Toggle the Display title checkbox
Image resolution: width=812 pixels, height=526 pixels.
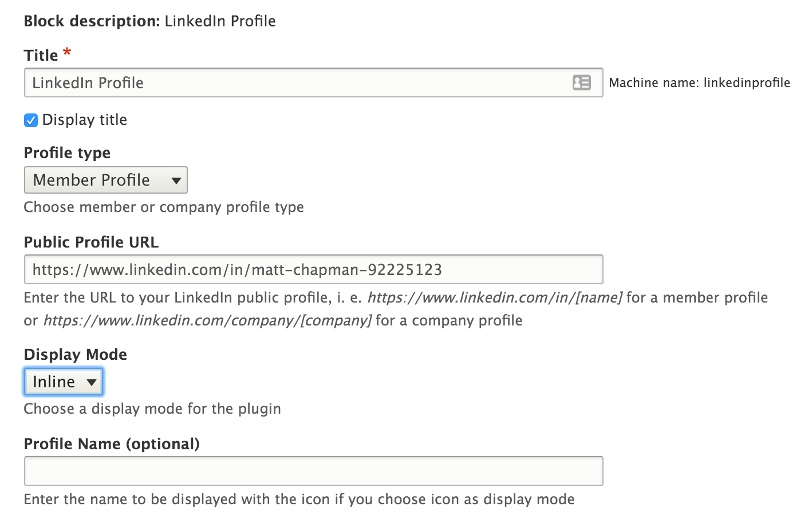coord(30,120)
